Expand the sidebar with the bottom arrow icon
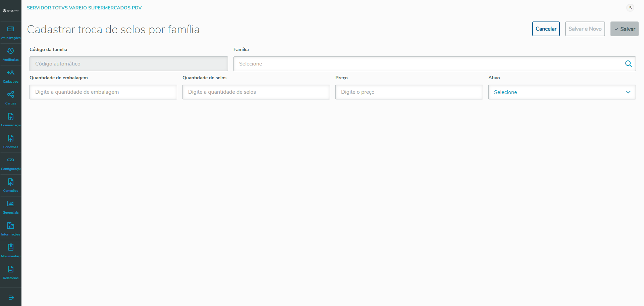 tap(11, 298)
